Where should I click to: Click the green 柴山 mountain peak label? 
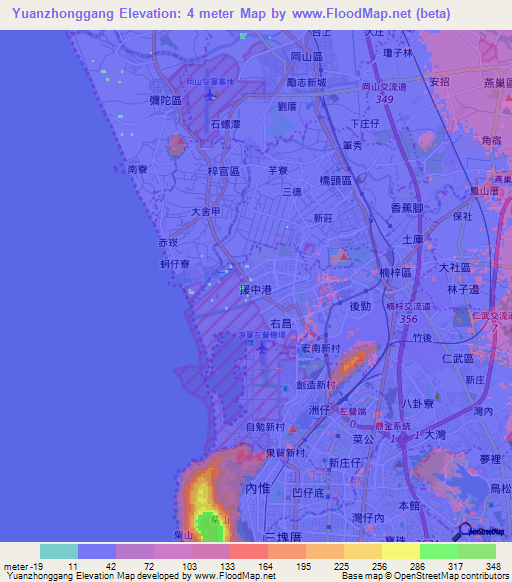coord(219,520)
